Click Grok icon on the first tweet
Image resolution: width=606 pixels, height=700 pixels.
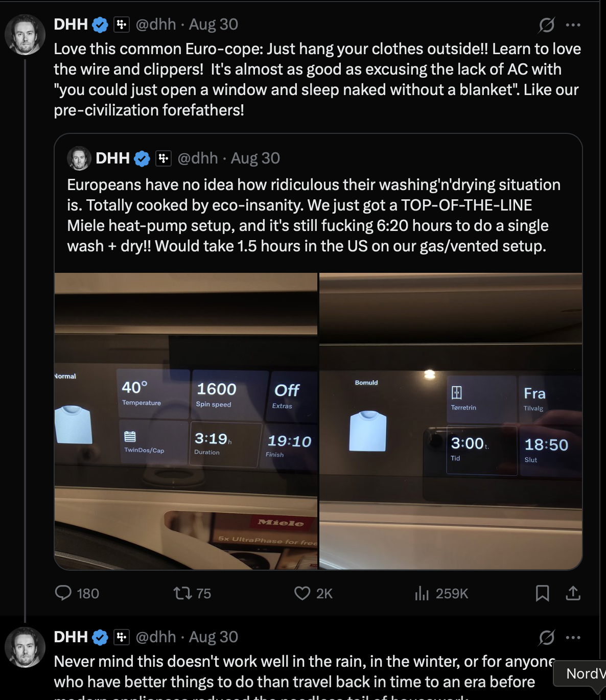(547, 25)
